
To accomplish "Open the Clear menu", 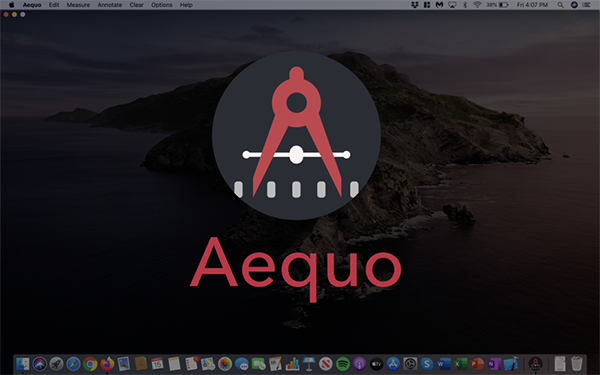I will 136,5.
